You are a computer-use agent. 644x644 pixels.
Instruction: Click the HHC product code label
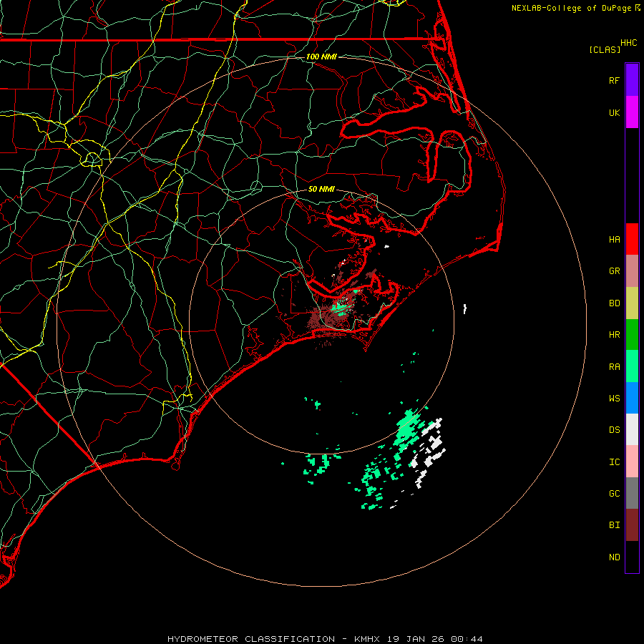click(629, 43)
